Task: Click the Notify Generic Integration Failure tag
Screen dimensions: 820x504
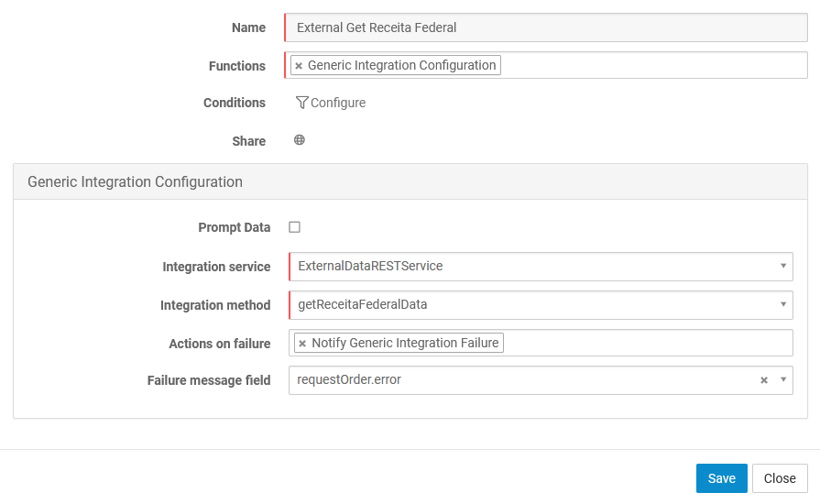Action: 405,343
